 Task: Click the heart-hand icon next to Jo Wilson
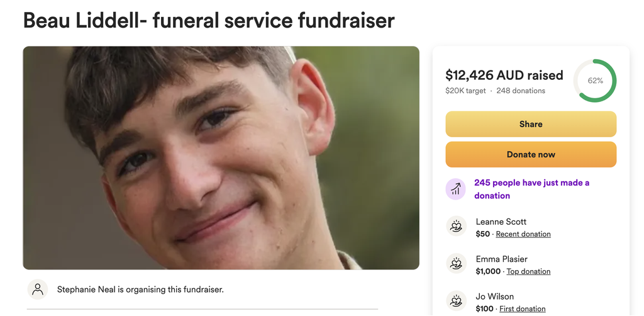pyautogui.click(x=457, y=301)
